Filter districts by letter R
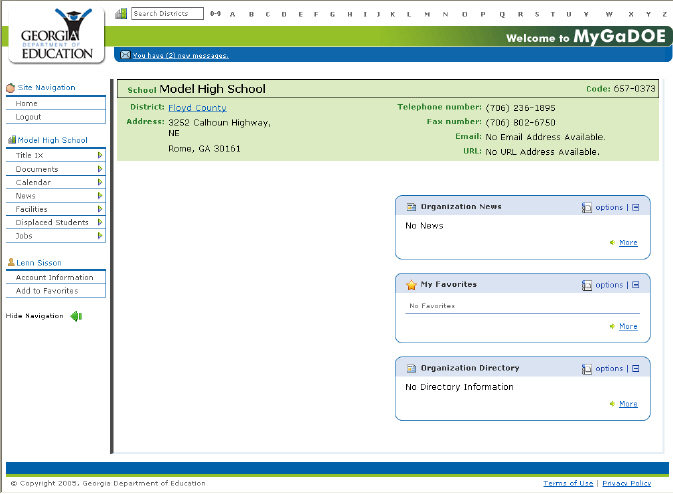The width and height of the screenshot is (673, 494). pyautogui.click(x=520, y=14)
